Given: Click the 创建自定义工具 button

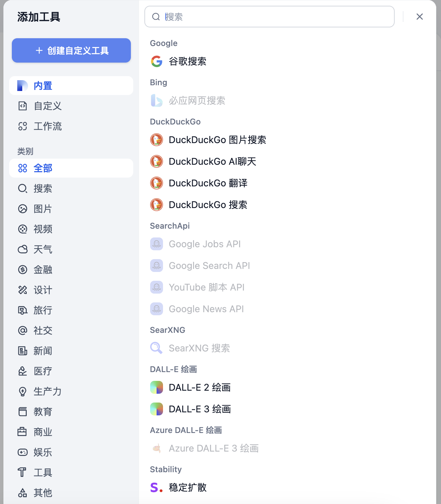Looking at the screenshot, I should [x=71, y=50].
